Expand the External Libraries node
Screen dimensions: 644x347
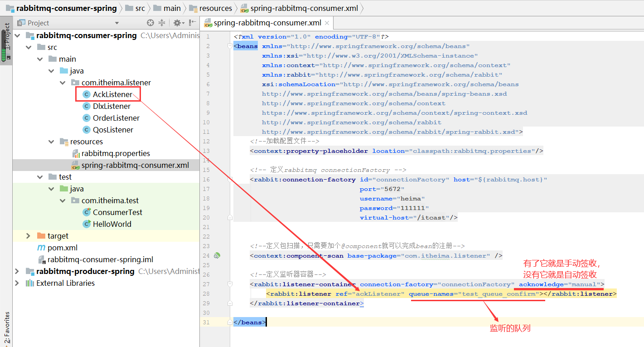click(17, 283)
